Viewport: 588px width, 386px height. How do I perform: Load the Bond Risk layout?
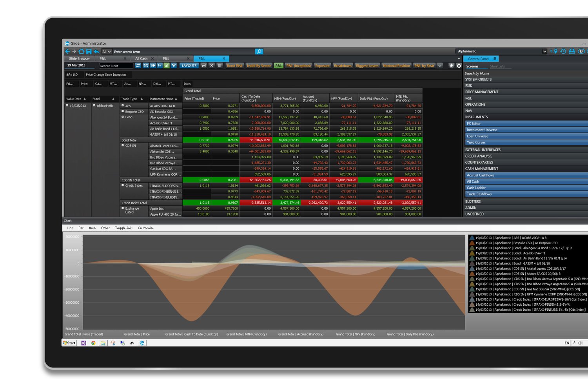235,65
